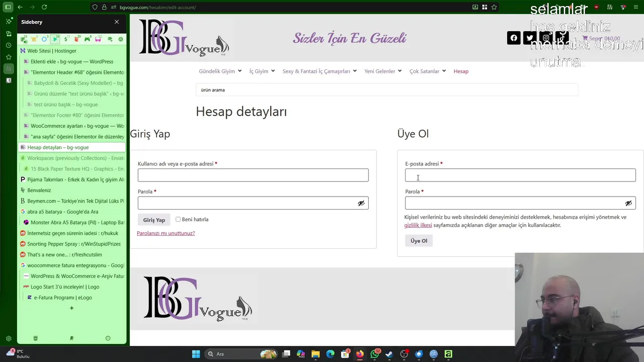Select the active green play panel in Sidebery
The height and width of the screenshot is (362, 644).
click(x=55, y=39)
